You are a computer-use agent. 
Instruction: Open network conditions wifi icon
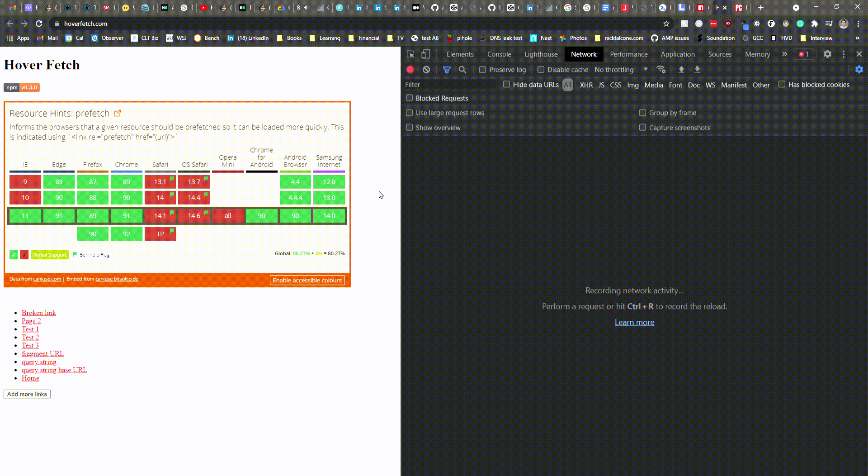(661, 70)
